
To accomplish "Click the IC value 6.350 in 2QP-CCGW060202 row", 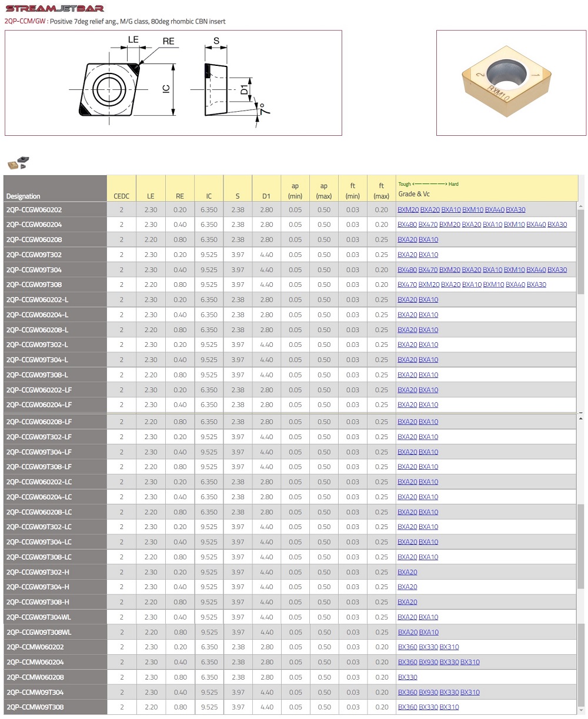I will 209,210.
